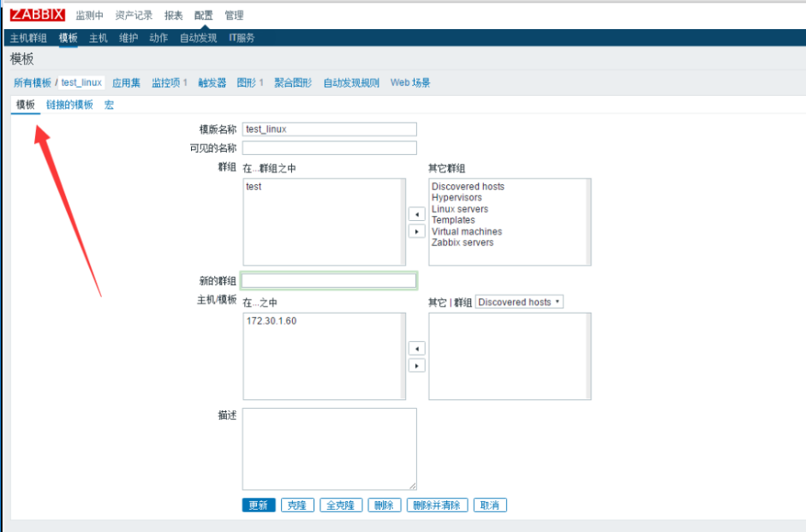Move host into template with left arrow
The height and width of the screenshot is (532, 806).
pyautogui.click(x=417, y=349)
